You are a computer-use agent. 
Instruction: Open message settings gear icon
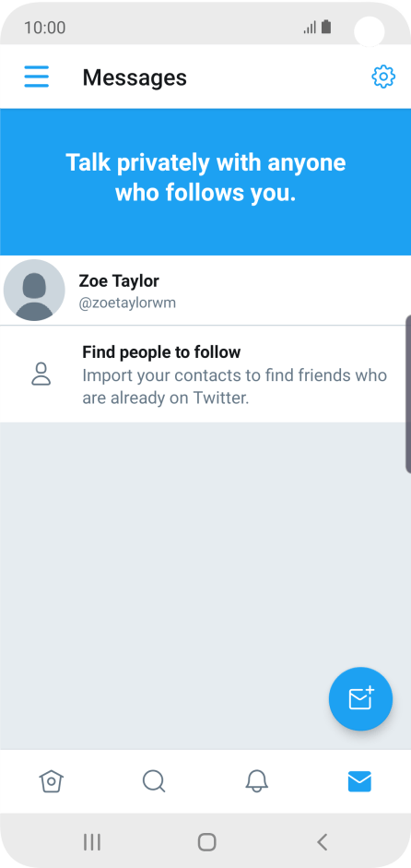(x=383, y=77)
